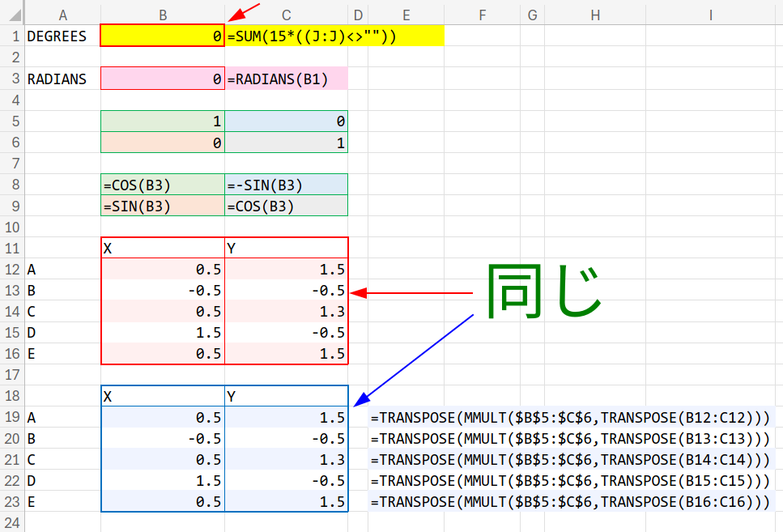Viewport: 783px width, 532px height.
Task: Select the yellow DEGREES value cell B1
Action: pyautogui.click(x=162, y=36)
